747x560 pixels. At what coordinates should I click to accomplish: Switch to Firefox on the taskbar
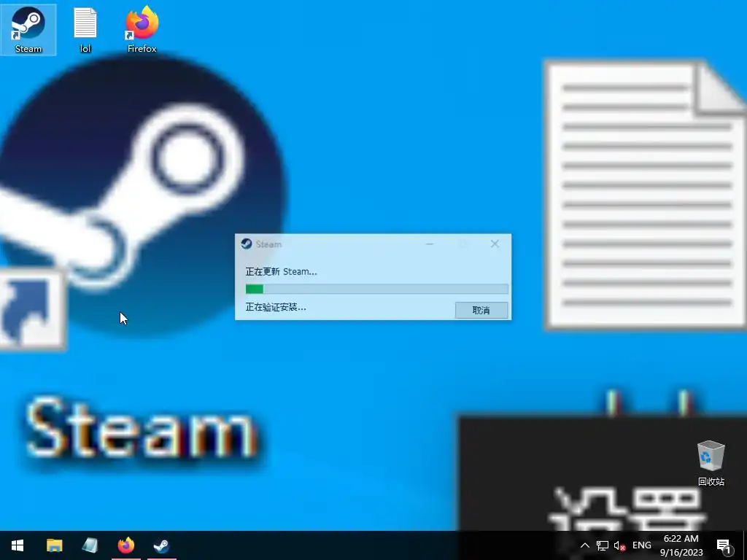[125, 545]
